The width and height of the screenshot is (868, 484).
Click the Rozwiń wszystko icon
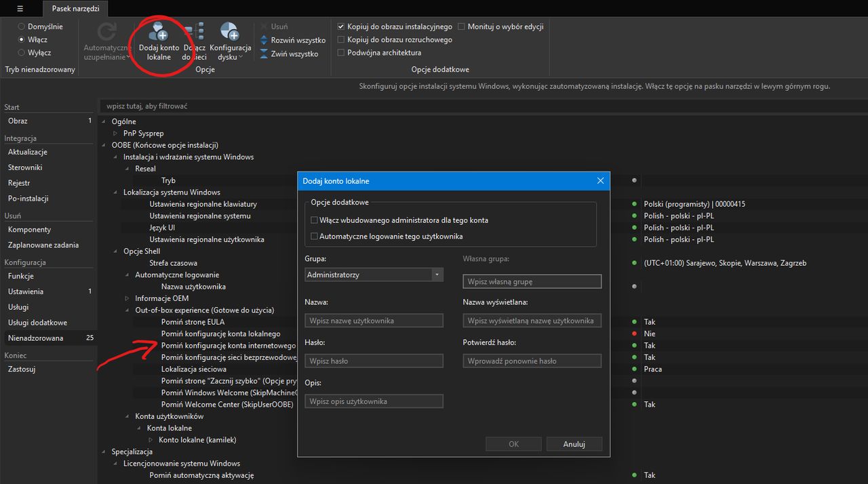[x=264, y=41]
